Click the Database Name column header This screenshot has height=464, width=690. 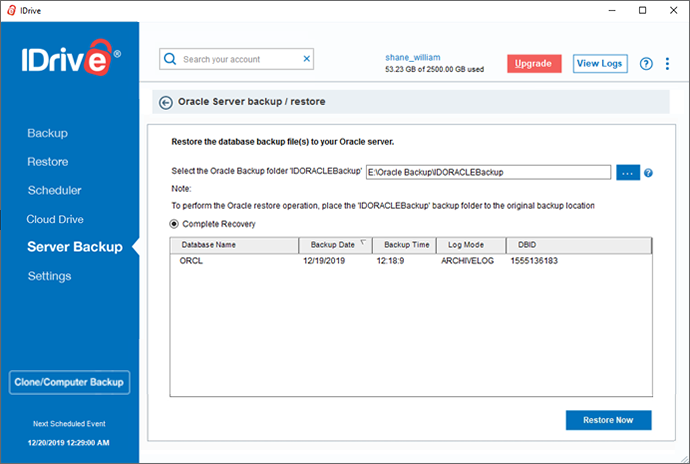tap(234, 245)
